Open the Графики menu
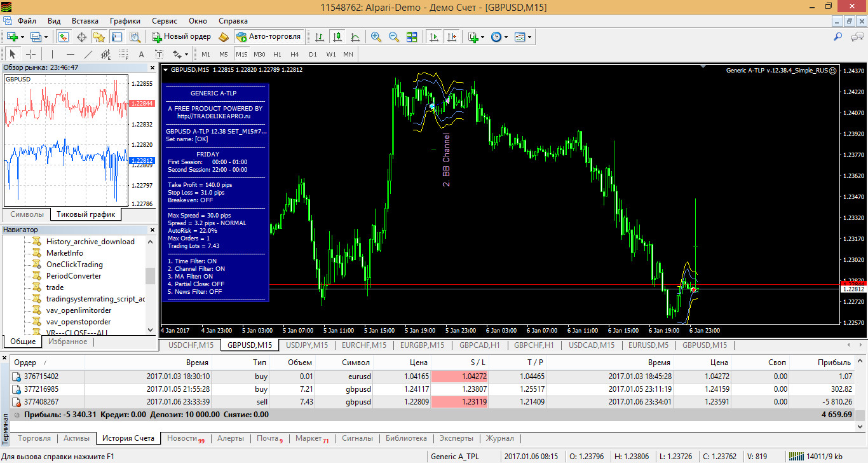The width and height of the screenshot is (868, 463). point(125,21)
